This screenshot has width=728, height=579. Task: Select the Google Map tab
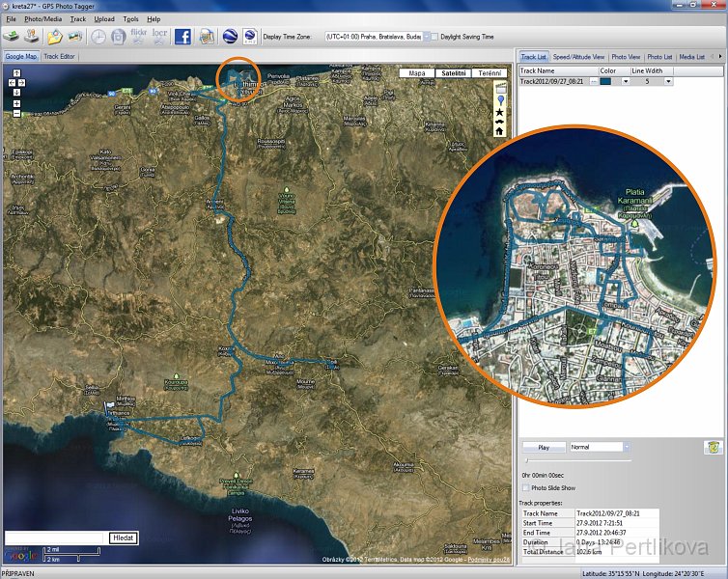pyautogui.click(x=21, y=56)
